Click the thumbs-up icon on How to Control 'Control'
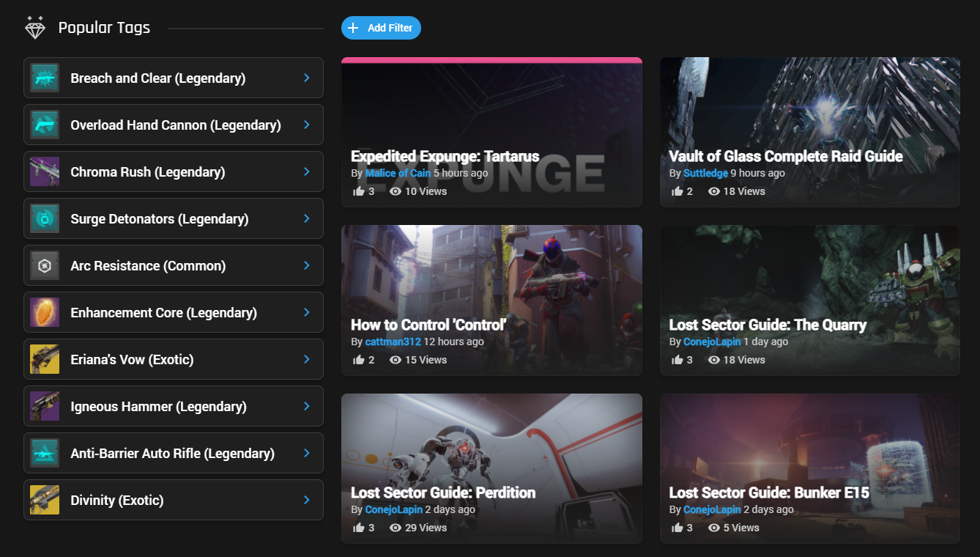 coord(359,360)
